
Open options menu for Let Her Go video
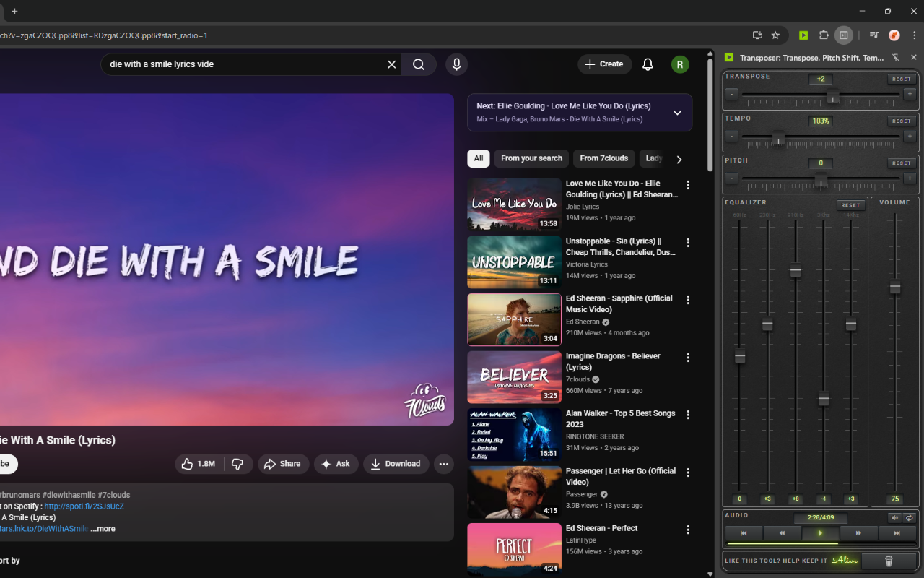(688, 473)
